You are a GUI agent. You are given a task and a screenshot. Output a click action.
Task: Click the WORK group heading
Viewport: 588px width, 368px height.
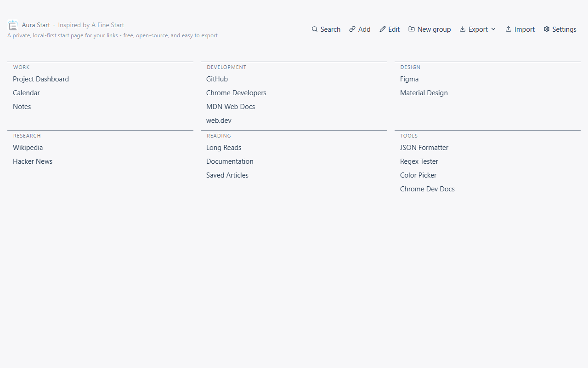point(22,67)
